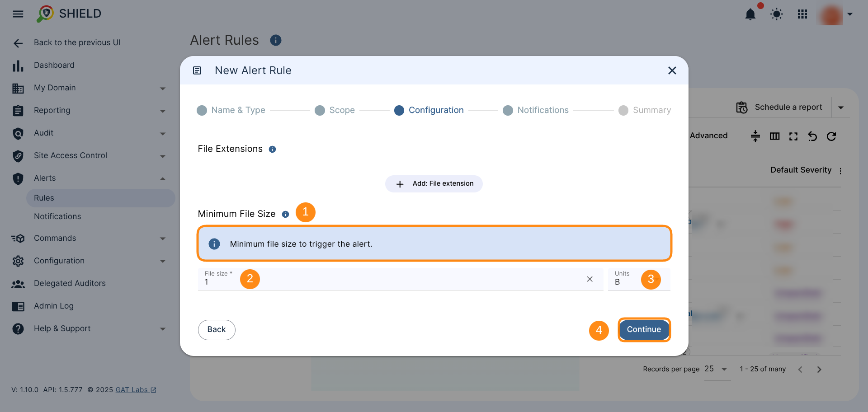Open the column chooser icon
Screen dimensions: 868x412
775,136
